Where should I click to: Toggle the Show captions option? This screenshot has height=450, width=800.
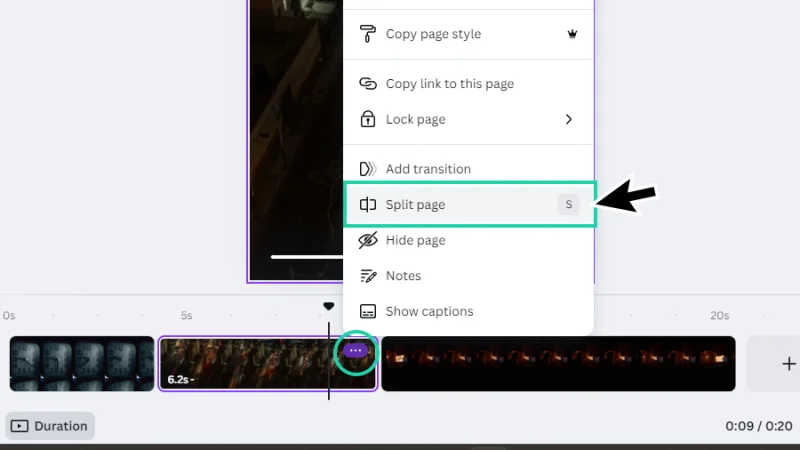coord(430,311)
